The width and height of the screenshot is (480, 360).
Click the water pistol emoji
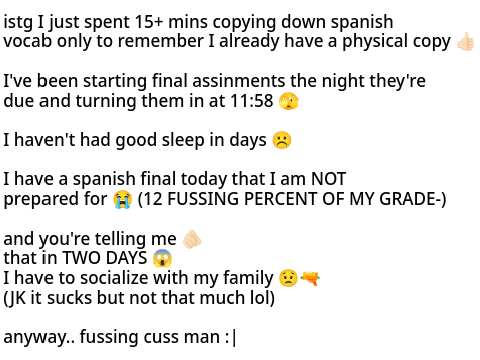point(310,278)
